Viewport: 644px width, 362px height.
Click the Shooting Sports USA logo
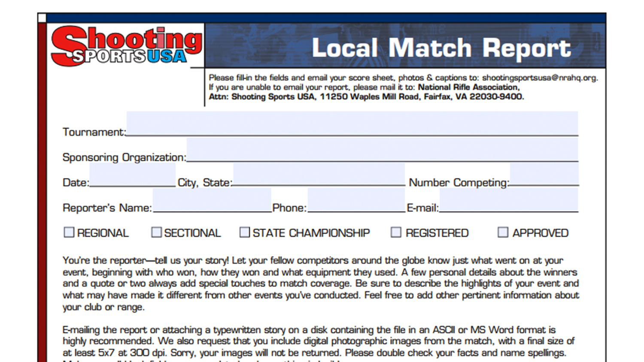point(126,46)
